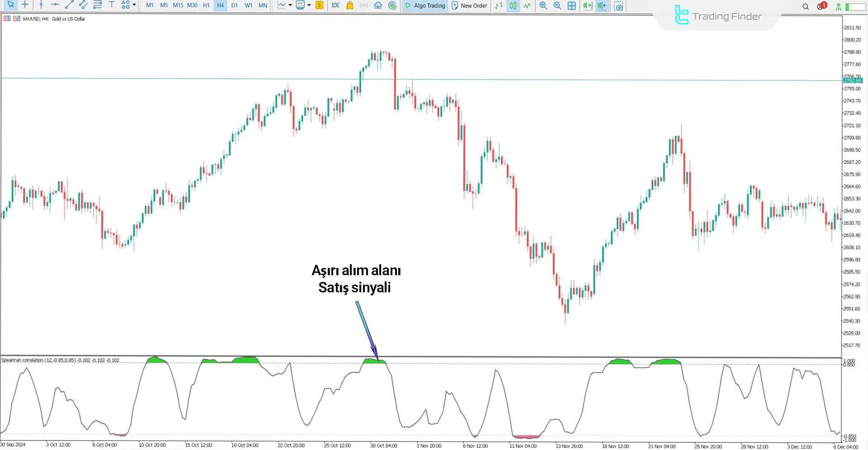
Task: Open the search magnifier in top right
Action: (x=805, y=6)
